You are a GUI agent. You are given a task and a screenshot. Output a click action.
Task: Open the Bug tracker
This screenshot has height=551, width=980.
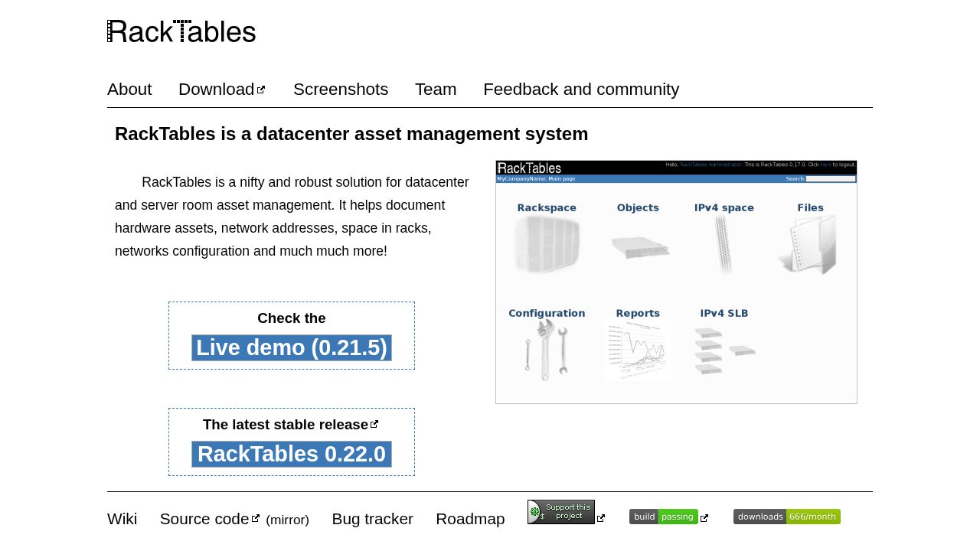coord(372,519)
